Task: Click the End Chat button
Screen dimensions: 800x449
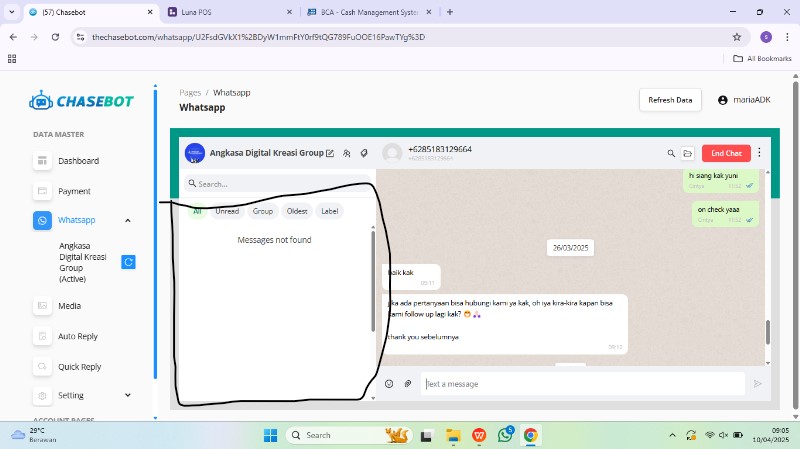Action: (x=726, y=153)
